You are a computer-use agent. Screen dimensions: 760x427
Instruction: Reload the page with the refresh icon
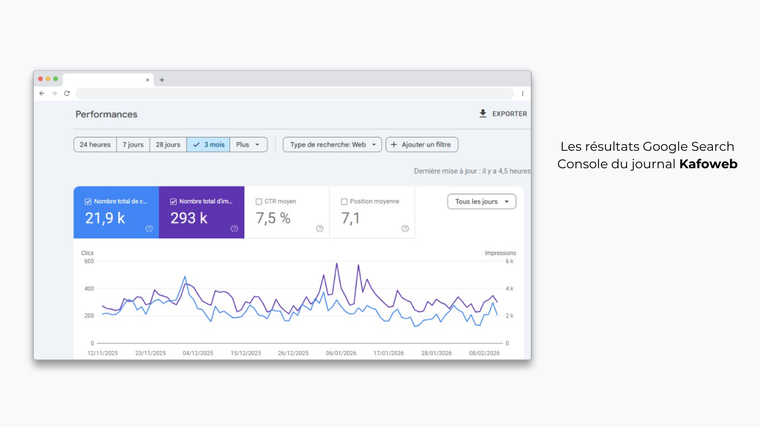pos(67,93)
